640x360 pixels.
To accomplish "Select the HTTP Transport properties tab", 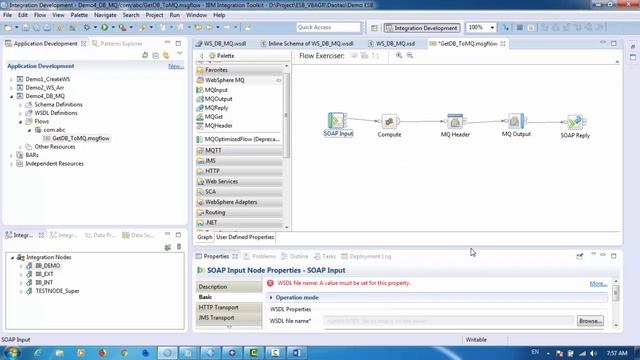I will coord(229,307).
